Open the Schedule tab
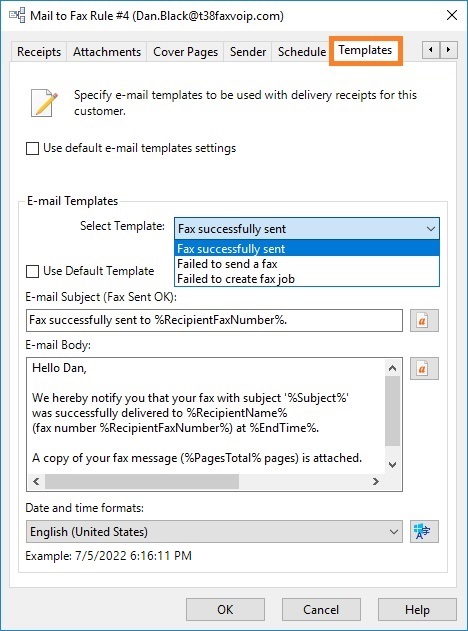This screenshot has width=468, height=631. (x=302, y=52)
